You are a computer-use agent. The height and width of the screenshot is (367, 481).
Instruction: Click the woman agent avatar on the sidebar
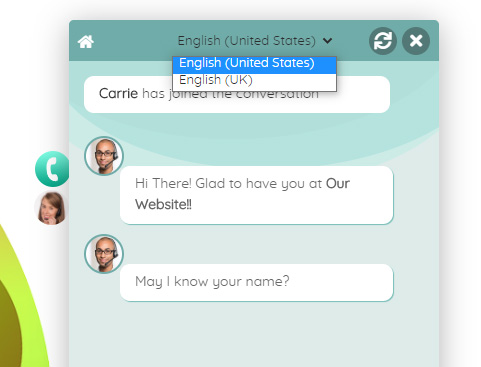pos(51,208)
